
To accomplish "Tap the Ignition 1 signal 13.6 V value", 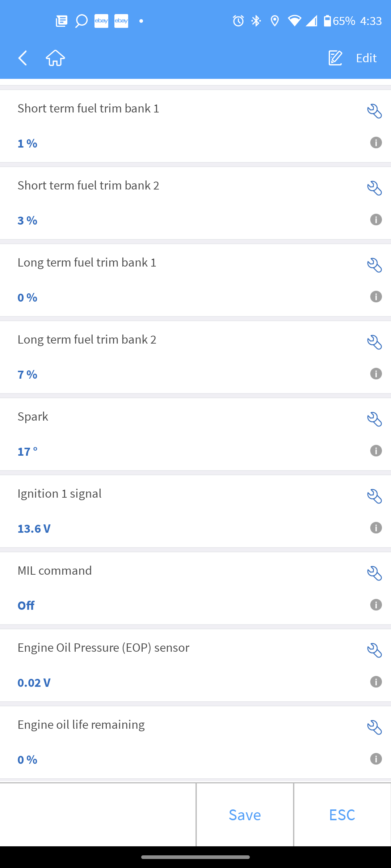I will point(34,528).
